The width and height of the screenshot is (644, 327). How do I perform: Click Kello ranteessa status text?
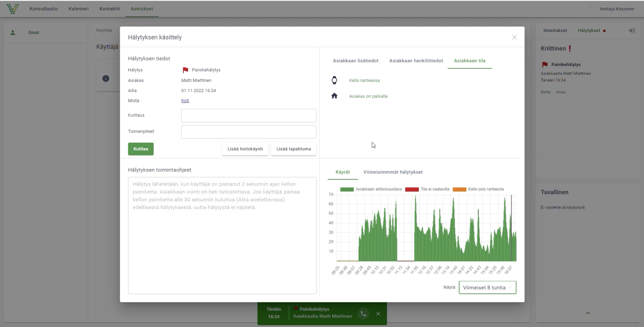(x=364, y=80)
